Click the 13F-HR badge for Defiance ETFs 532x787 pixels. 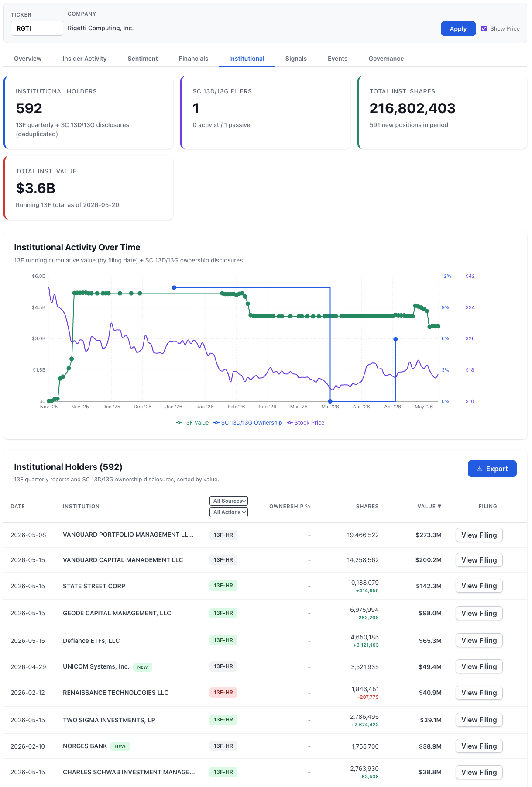(223, 640)
